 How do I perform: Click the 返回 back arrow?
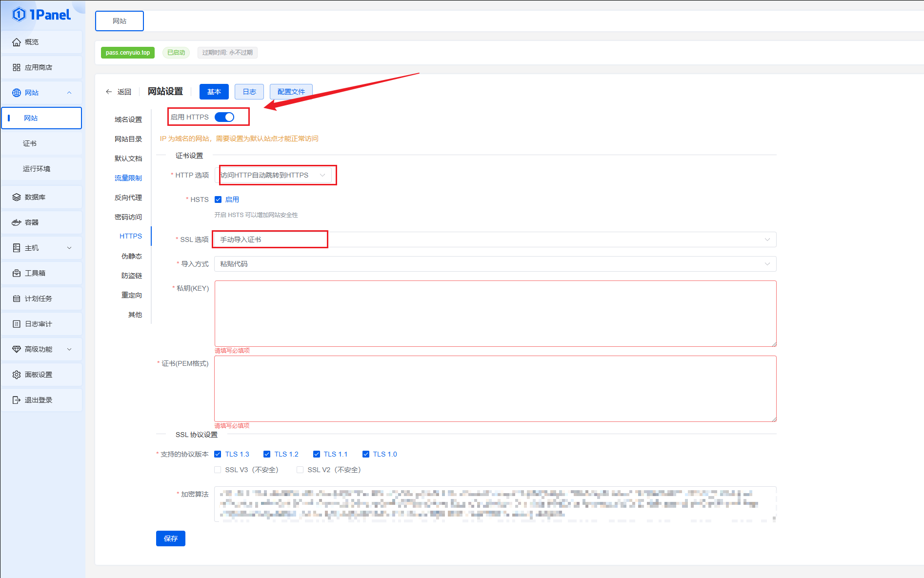tap(109, 92)
